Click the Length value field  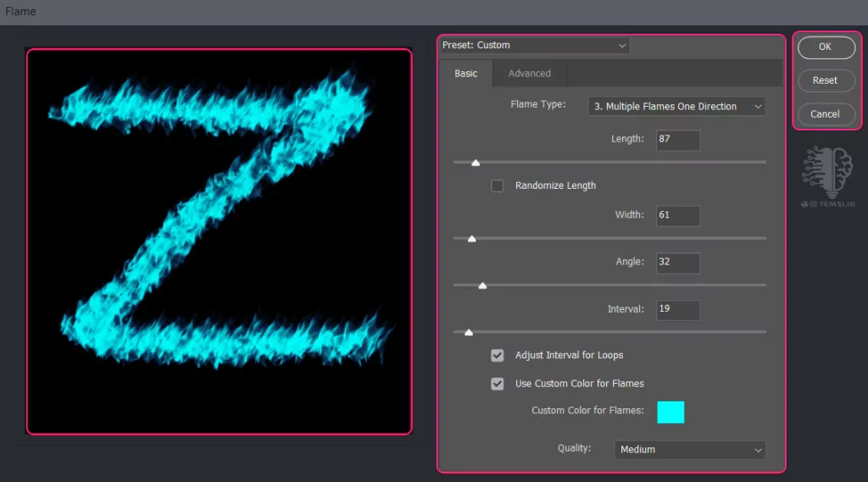coord(678,140)
